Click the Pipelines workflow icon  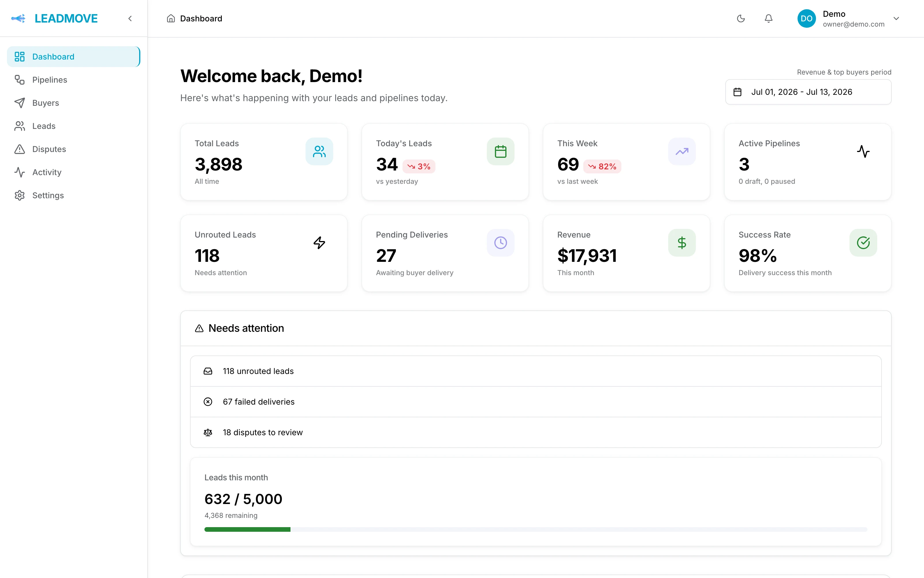19,79
